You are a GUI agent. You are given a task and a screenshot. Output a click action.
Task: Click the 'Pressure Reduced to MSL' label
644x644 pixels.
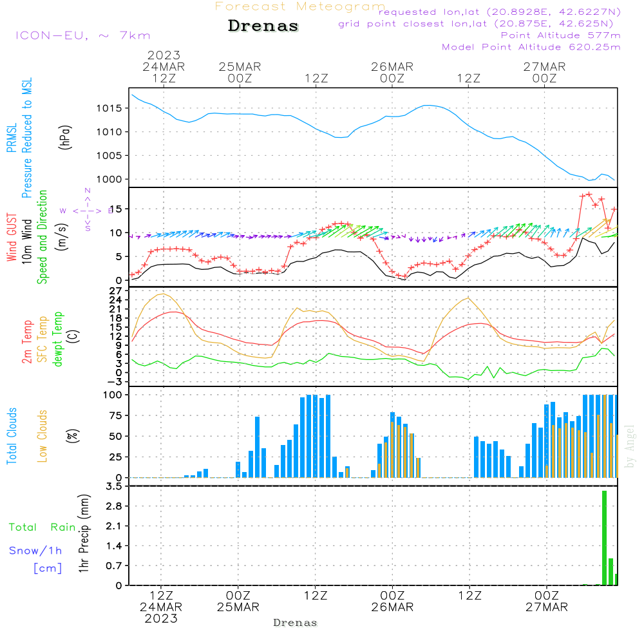[26, 138]
